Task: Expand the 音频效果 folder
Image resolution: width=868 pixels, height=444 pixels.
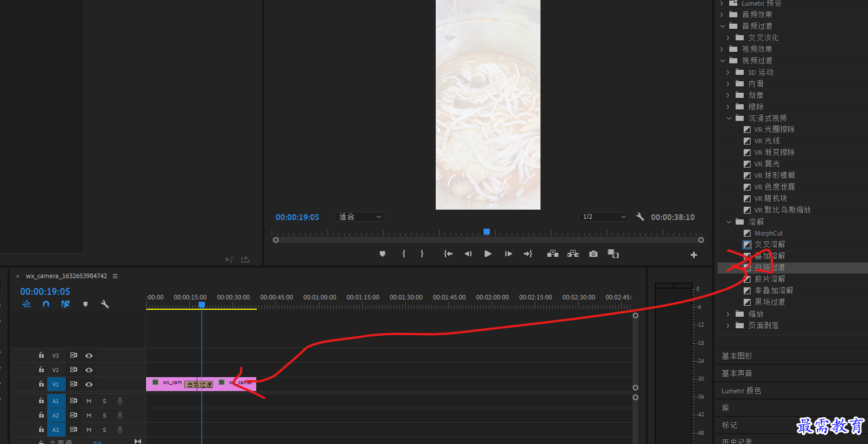Action: coord(722,14)
